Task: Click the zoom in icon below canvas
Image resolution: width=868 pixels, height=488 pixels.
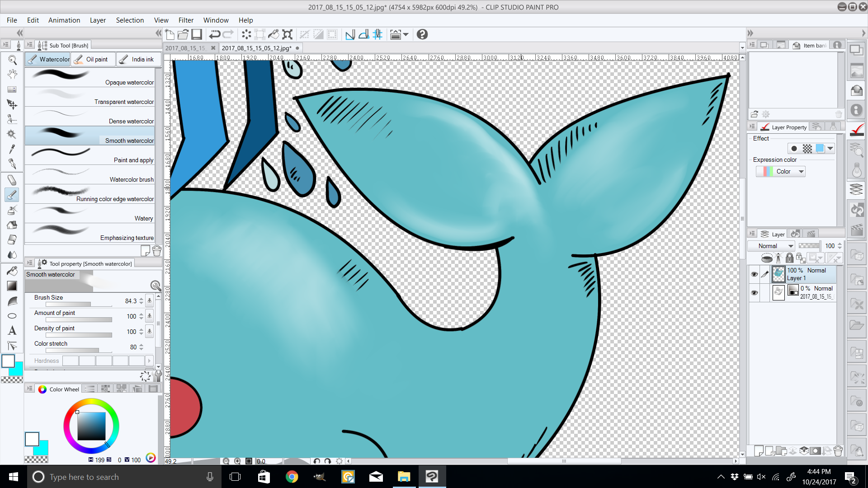Action: coord(237,461)
